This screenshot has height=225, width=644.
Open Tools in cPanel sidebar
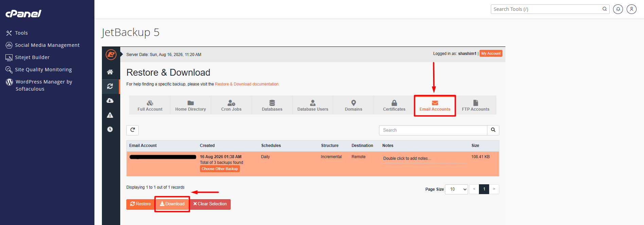click(x=17, y=33)
